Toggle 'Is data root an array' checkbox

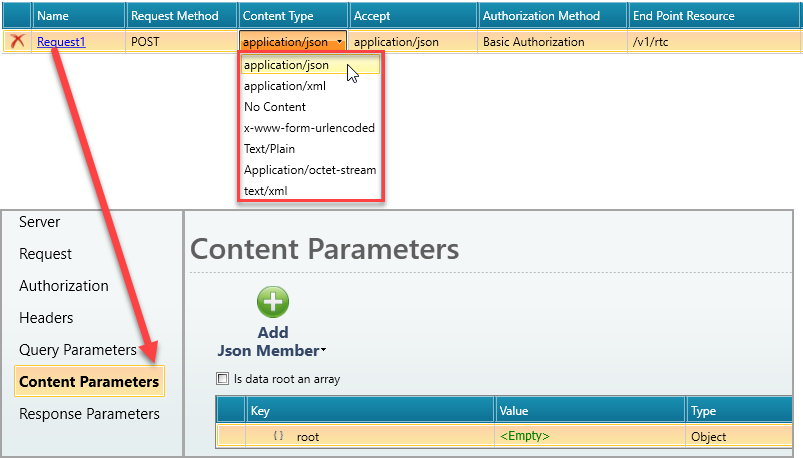pos(223,379)
